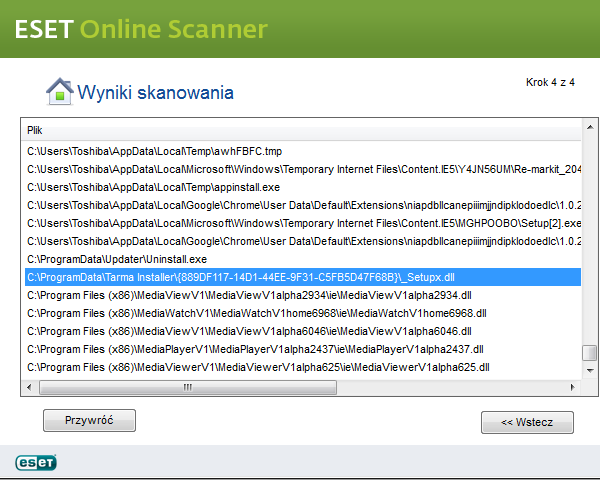Screen dimensions: 600x480
Task: Click the ESET logo in the footer
Action: 36,462
